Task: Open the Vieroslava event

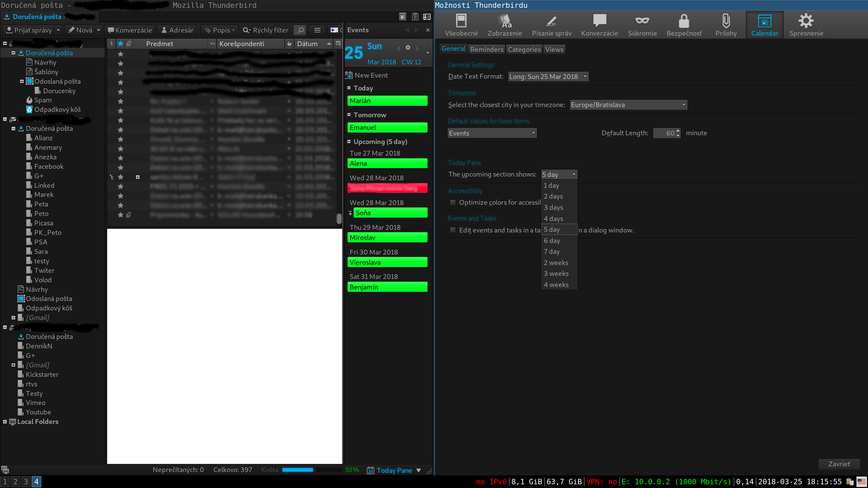Action: coord(387,262)
